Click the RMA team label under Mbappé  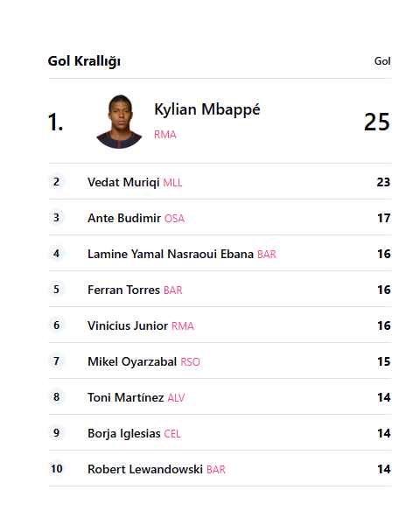click(165, 134)
